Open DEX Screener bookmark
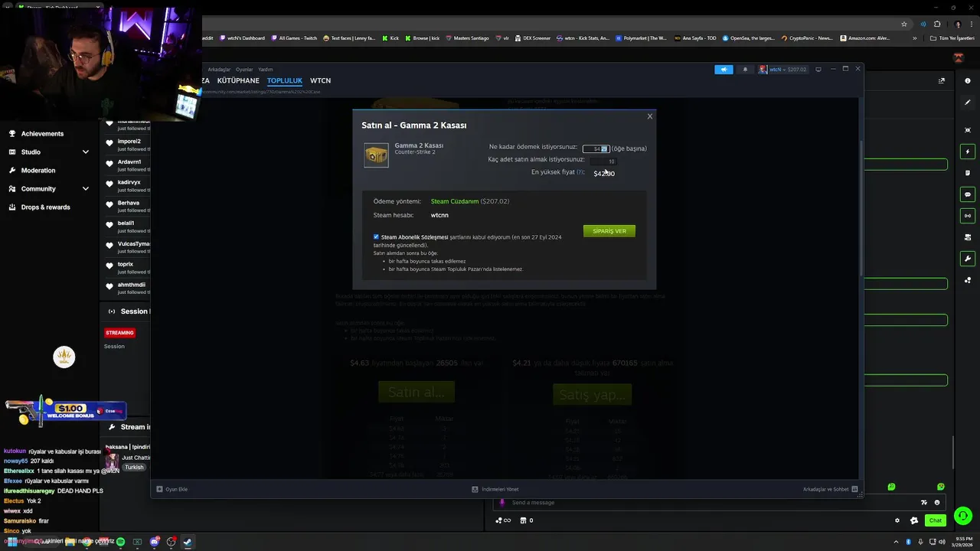980x551 pixels. coord(532,38)
